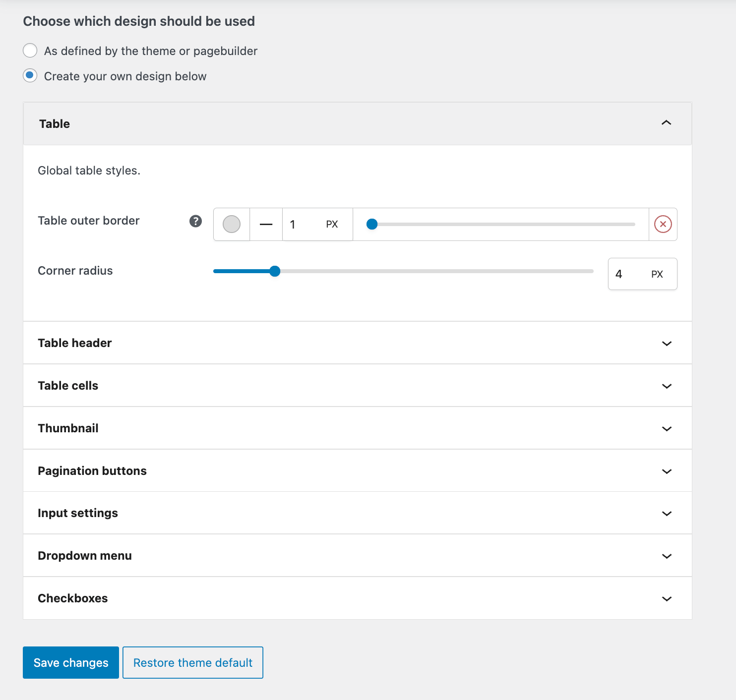Open the grey border color swatch

click(232, 225)
